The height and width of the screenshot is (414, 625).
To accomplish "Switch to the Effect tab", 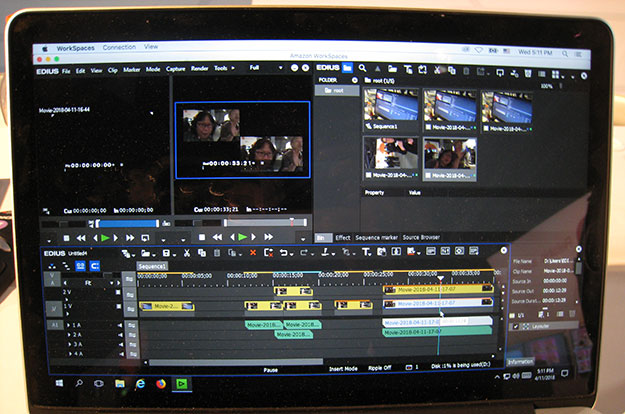I will click(x=343, y=237).
